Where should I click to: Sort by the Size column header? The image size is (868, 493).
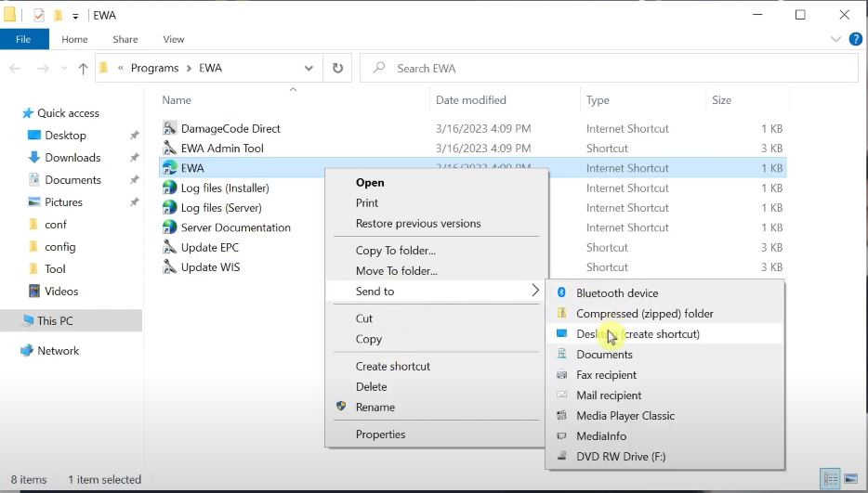721,100
